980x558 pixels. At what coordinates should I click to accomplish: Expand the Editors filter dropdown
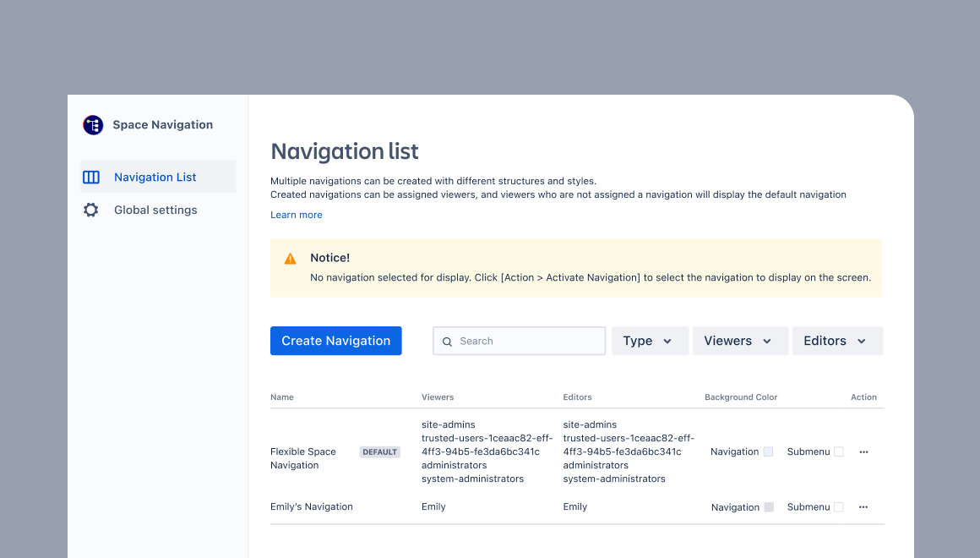pos(837,341)
